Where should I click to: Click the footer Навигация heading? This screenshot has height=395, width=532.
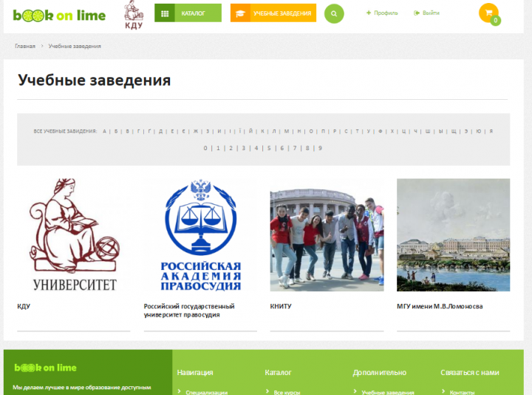click(x=195, y=373)
